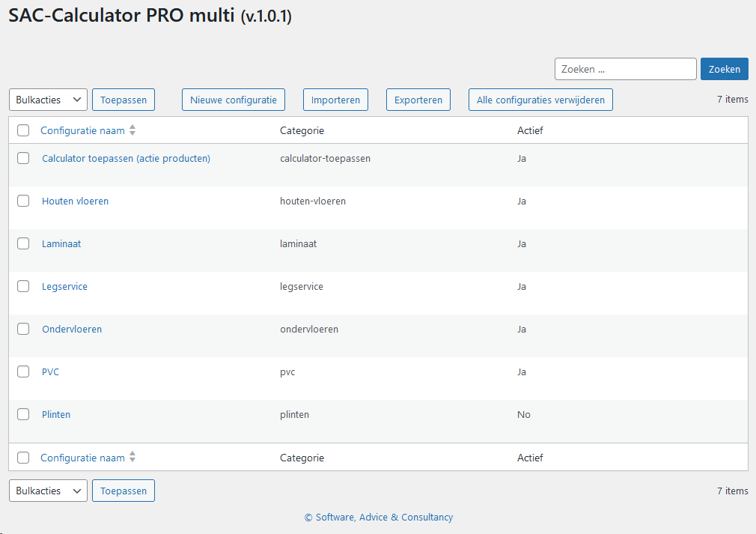Click the Exporteren button

coord(418,100)
